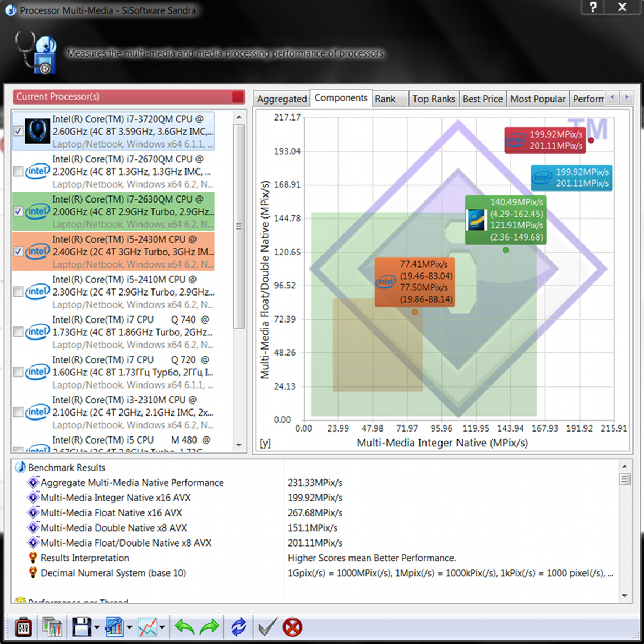Screen dimensions: 644x644
Task: Open the Most Popular tab
Action: [538, 99]
